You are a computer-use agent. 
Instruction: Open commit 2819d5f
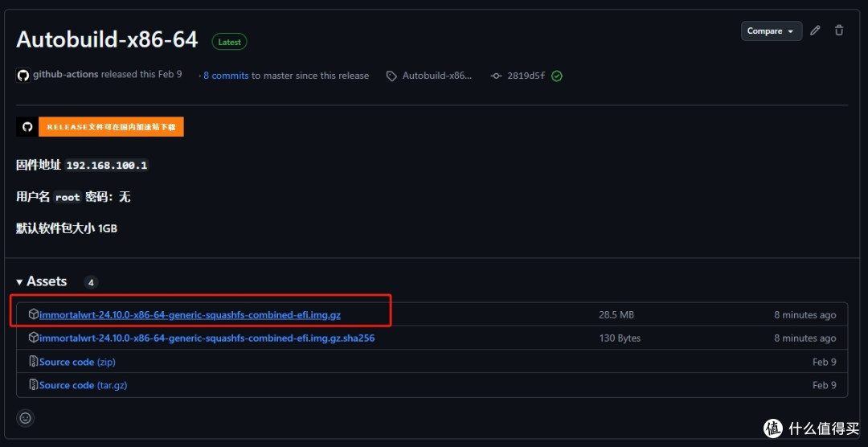[x=526, y=76]
